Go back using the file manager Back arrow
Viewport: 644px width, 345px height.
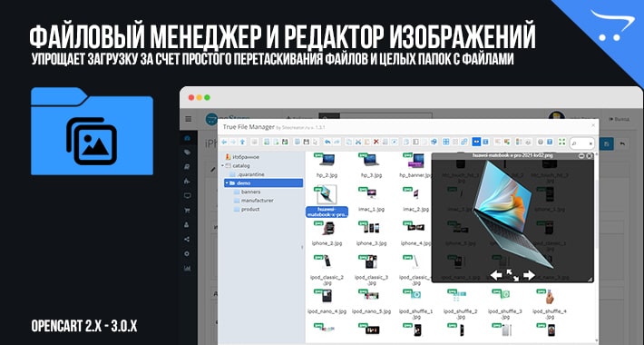[224, 142]
